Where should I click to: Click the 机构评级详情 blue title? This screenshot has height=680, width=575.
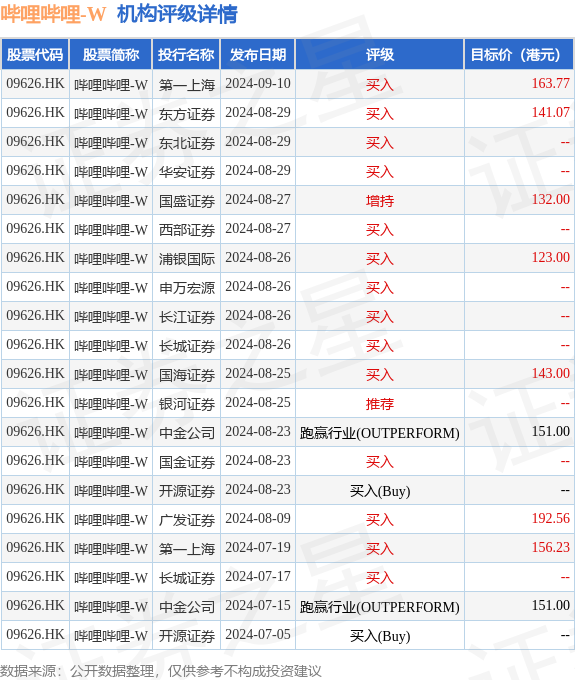tap(177, 14)
